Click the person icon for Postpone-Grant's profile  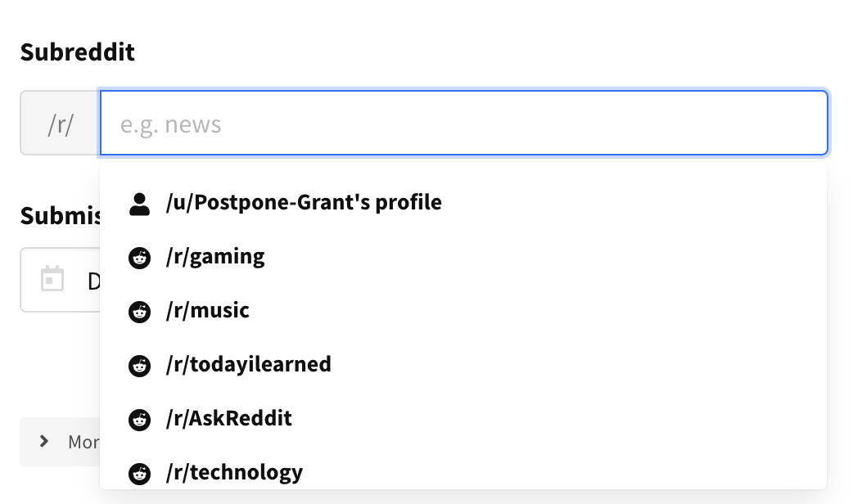[139, 203]
